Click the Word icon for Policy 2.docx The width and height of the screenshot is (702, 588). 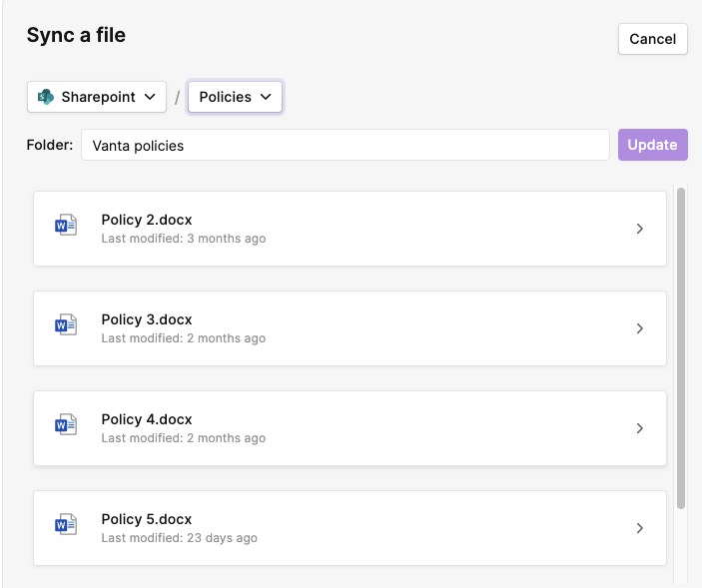[x=66, y=225]
